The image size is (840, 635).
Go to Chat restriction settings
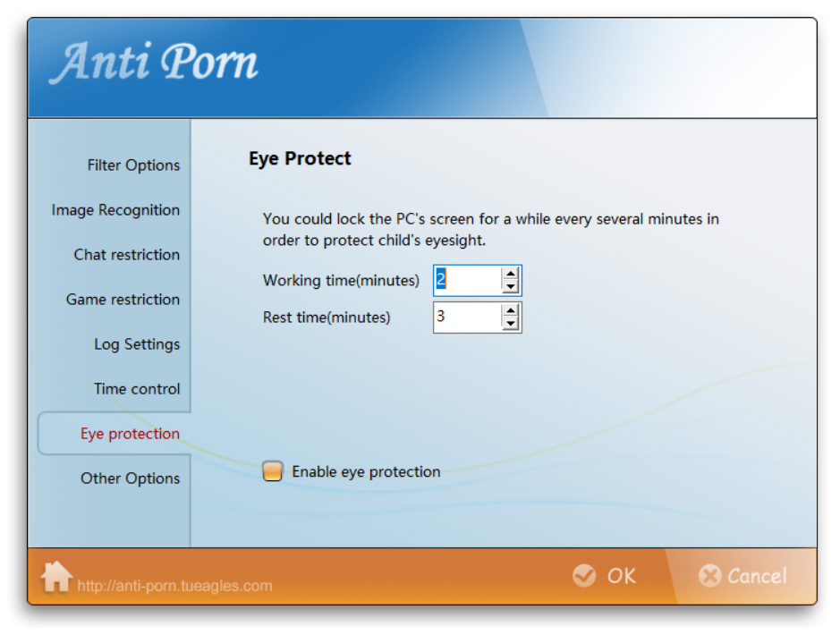pos(126,255)
